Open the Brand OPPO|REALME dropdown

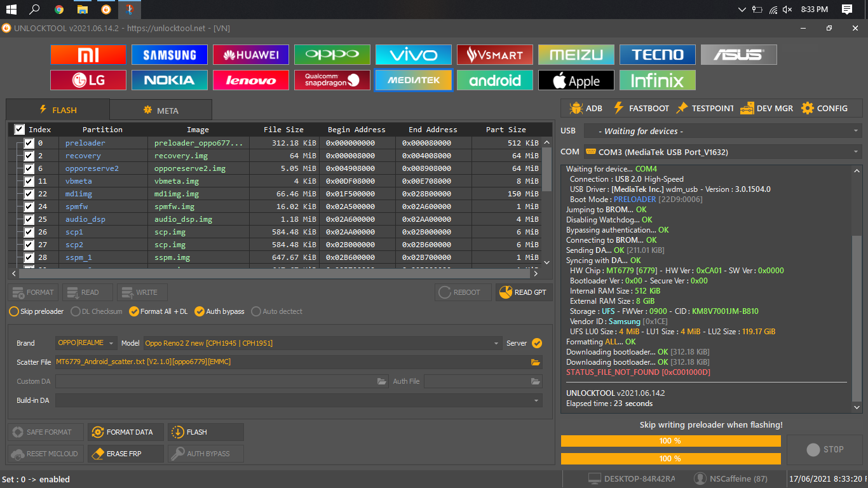(86, 343)
